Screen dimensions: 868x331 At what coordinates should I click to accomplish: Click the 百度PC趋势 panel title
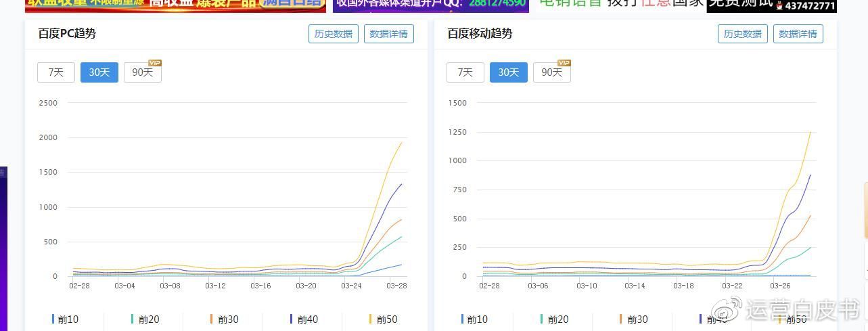click(x=67, y=34)
